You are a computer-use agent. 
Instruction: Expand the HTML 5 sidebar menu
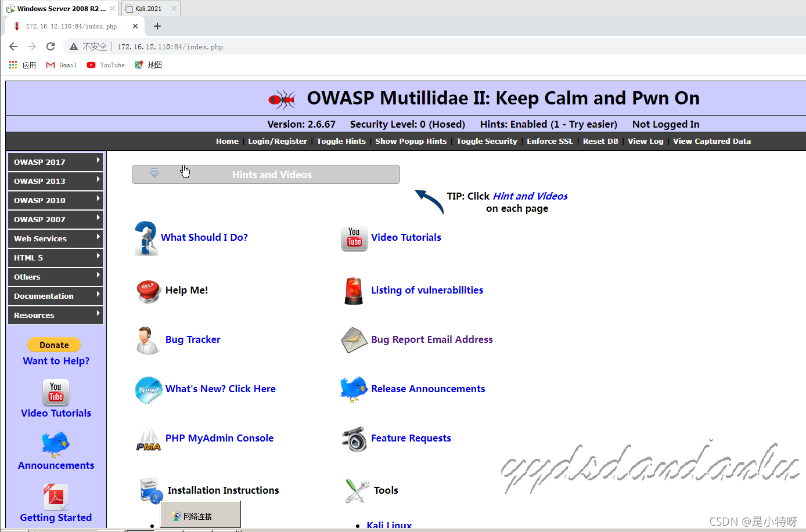coord(56,258)
